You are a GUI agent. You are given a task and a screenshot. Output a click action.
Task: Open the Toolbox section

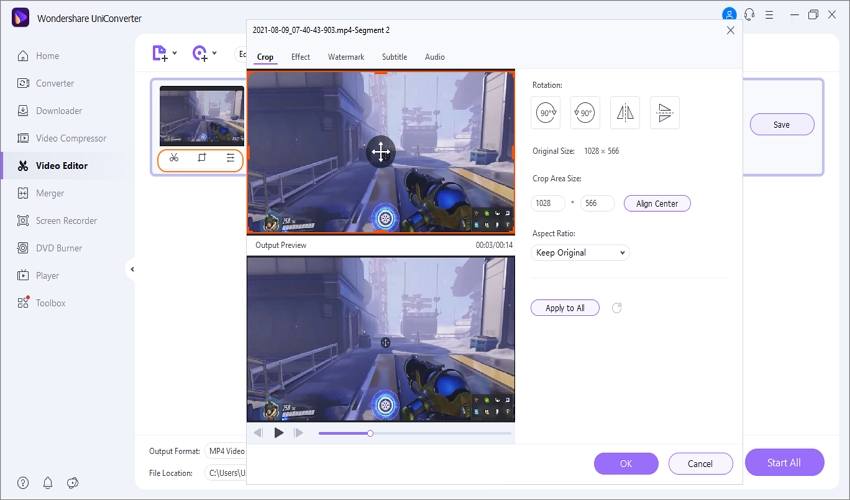[x=41, y=303]
